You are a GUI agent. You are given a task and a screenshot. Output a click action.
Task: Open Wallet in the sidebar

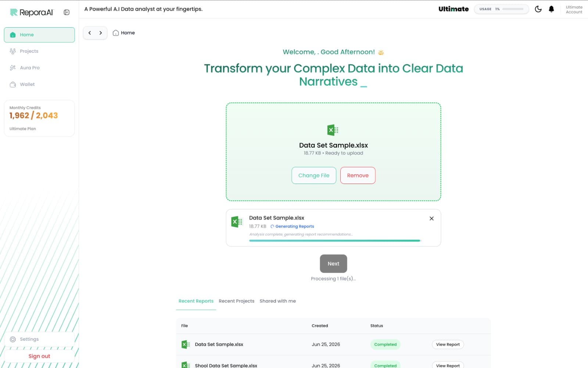pyautogui.click(x=39, y=84)
